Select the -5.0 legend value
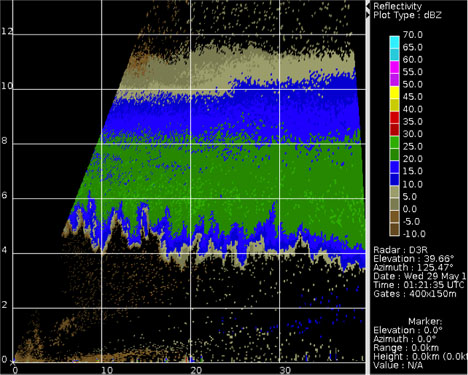468x375 pixels. [412, 221]
